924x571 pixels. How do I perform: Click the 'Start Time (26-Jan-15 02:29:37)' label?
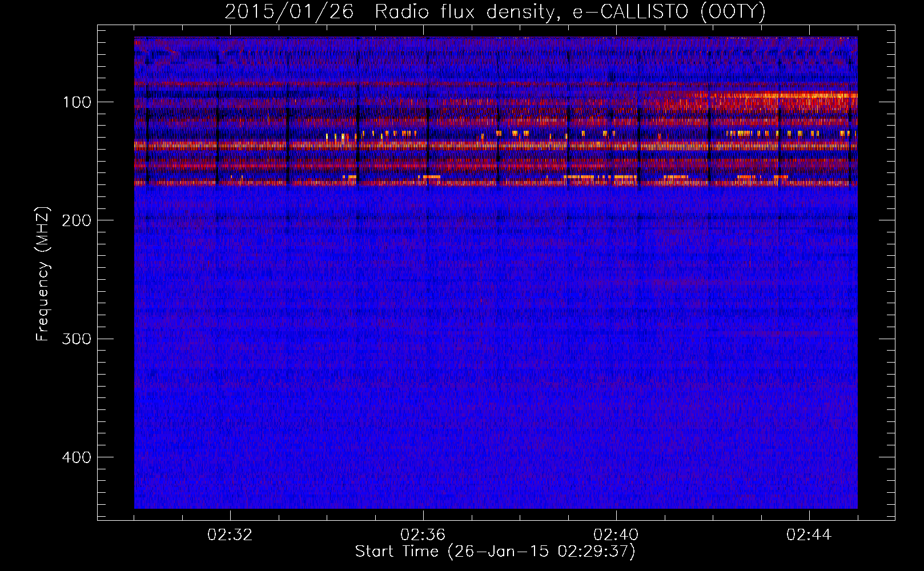point(495,552)
